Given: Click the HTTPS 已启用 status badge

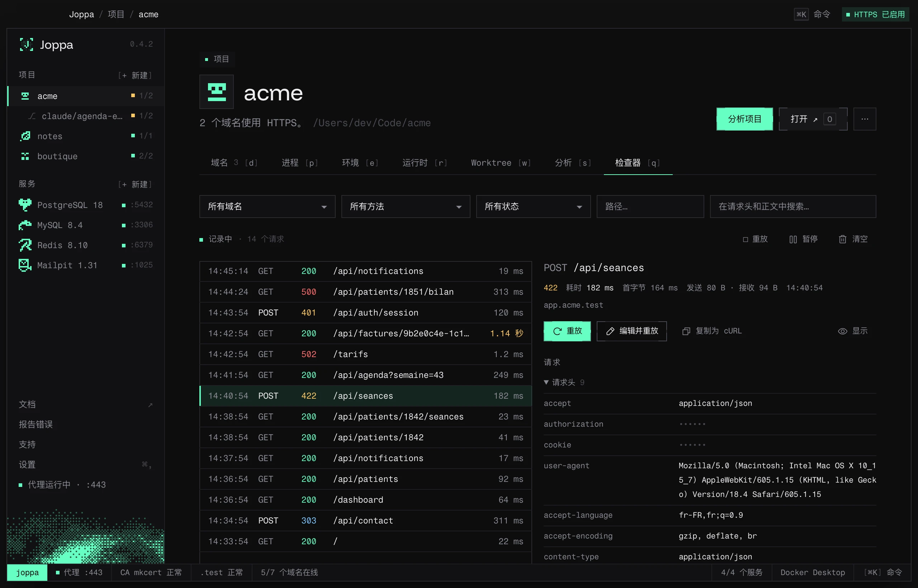Looking at the screenshot, I should (875, 14).
